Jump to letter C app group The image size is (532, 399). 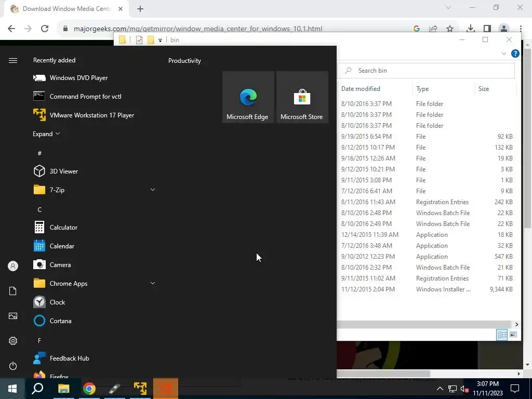[39, 210]
